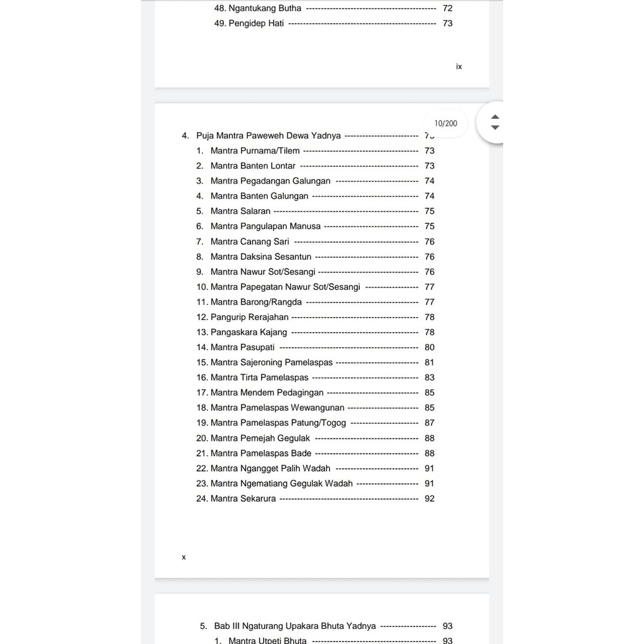
Task: Go to Mantra Mendem Pedagingan
Action: (267, 392)
